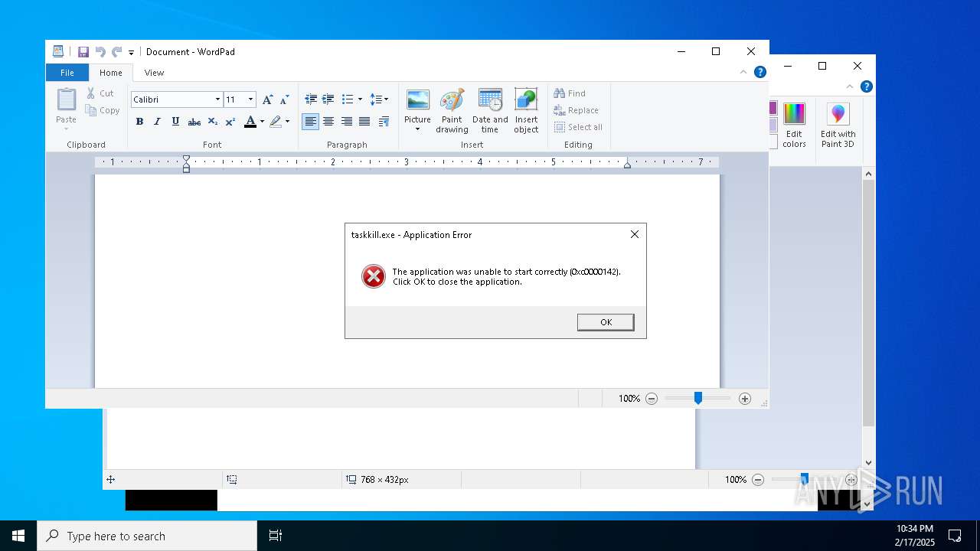Toggle Superscript formatting
The height and width of the screenshot is (551, 980).
click(x=230, y=122)
